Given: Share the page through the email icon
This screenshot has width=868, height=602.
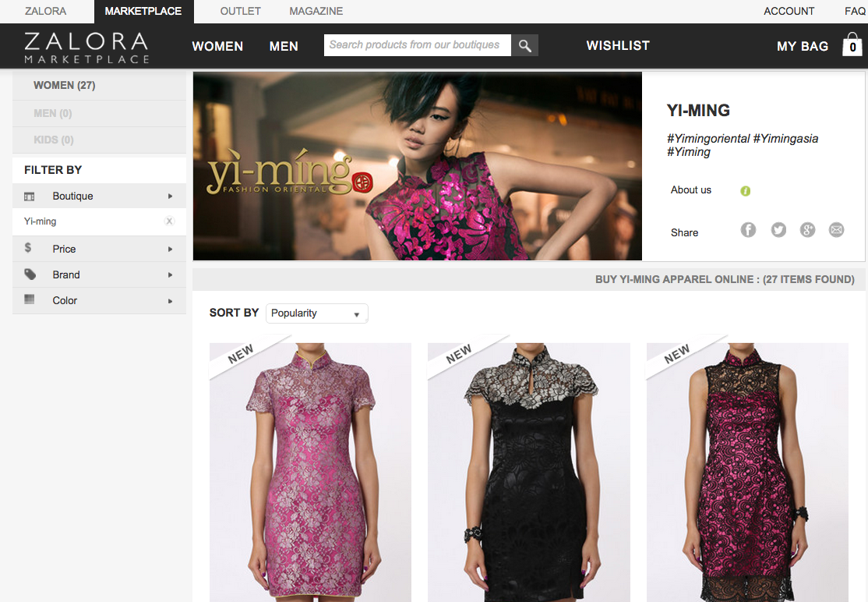Looking at the screenshot, I should pos(836,229).
